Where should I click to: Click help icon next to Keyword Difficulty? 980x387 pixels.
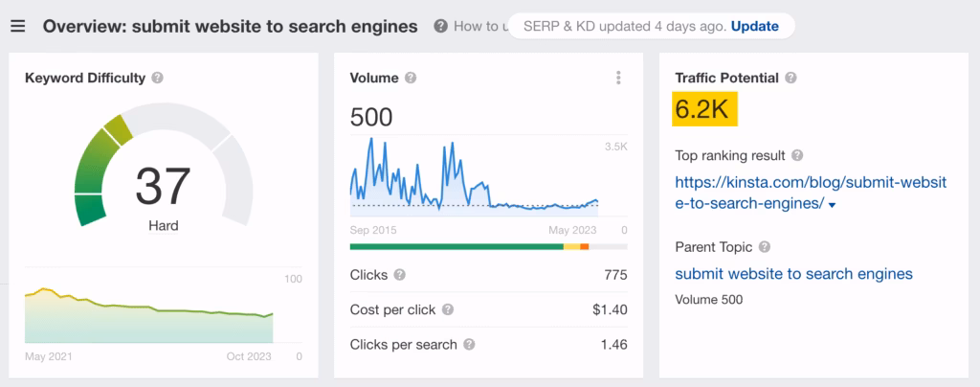(x=157, y=78)
